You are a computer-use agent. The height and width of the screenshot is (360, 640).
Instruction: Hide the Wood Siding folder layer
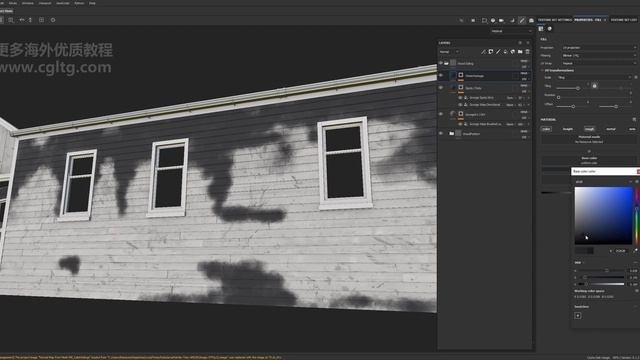click(x=441, y=63)
